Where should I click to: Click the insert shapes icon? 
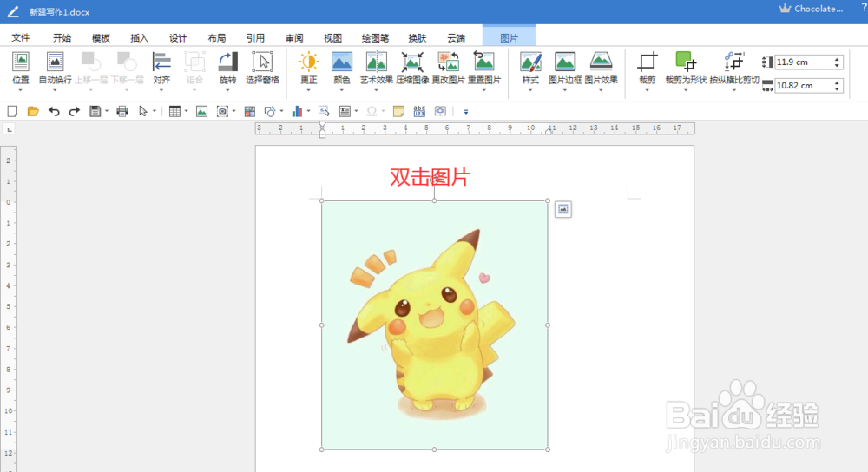(x=270, y=111)
